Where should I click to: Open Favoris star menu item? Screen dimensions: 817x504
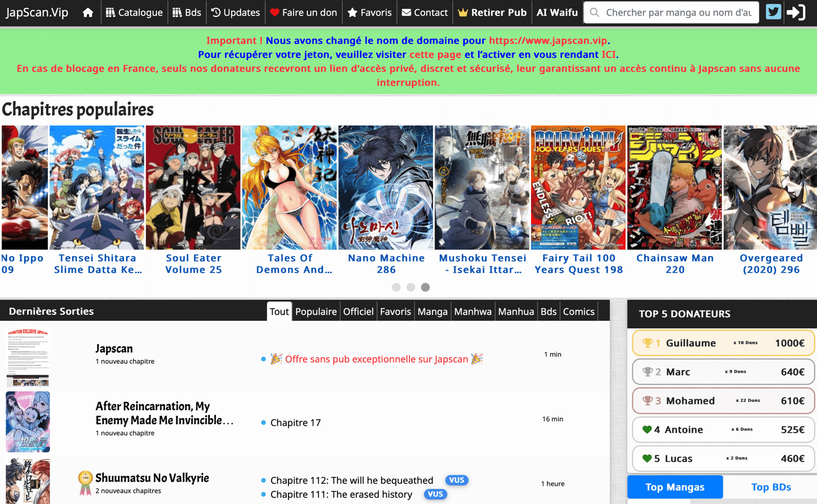coord(369,13)
